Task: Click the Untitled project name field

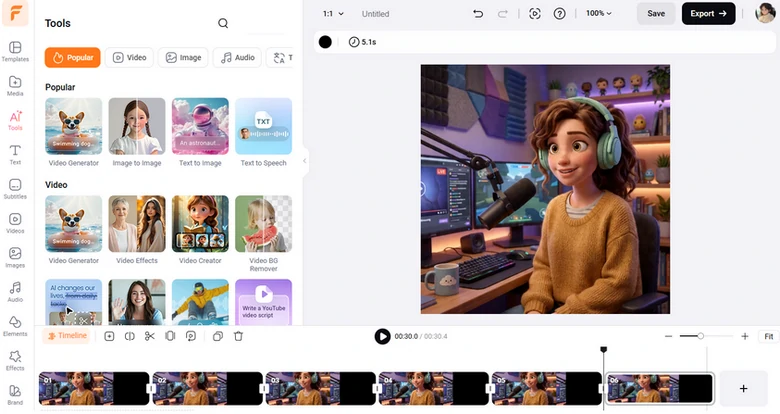Action: 376,14
